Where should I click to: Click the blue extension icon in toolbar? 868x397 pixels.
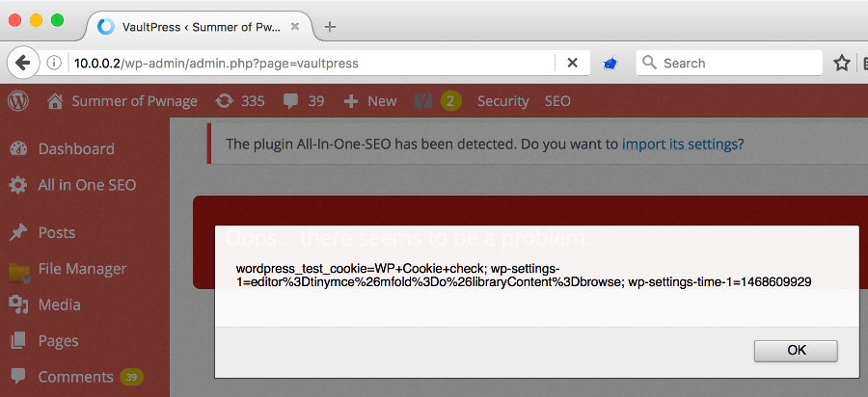click(610, 64)
